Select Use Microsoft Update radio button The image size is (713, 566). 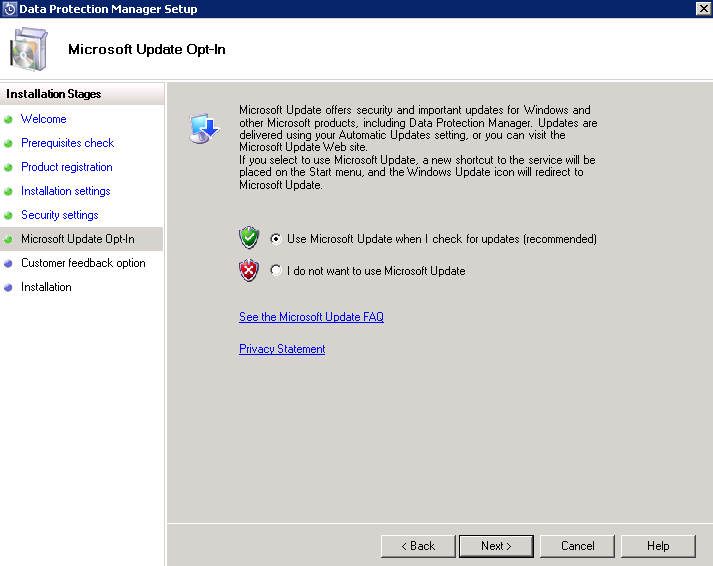click(276, 239)
